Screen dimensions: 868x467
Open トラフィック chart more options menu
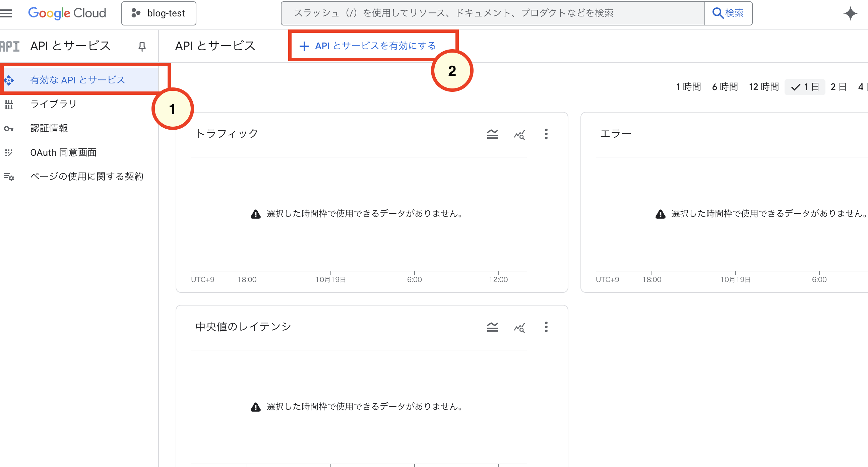coord(546,134)
